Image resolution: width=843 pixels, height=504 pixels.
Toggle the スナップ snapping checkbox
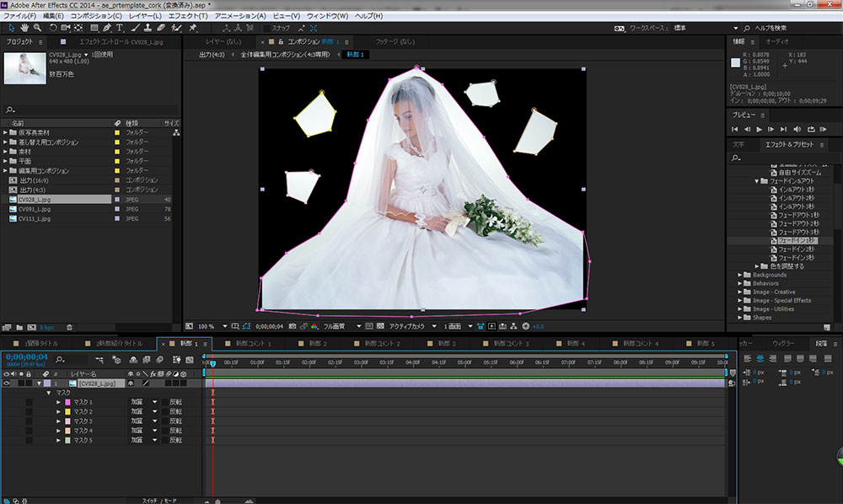[x=266, y=28]
